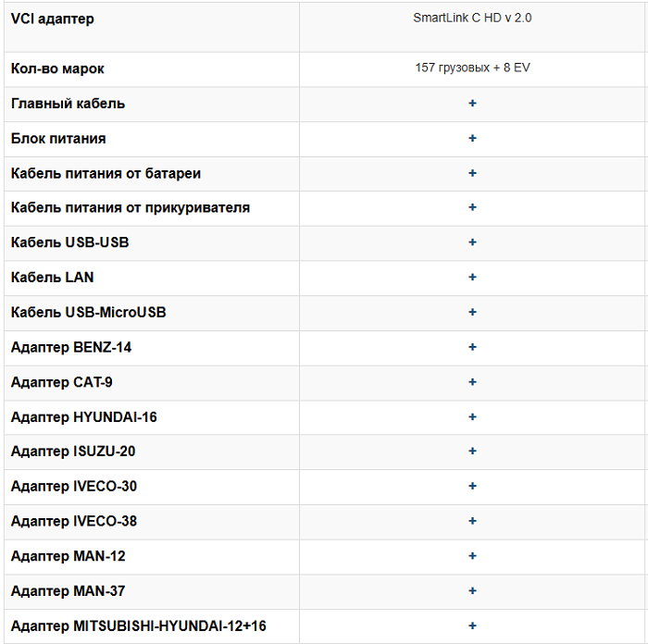Viewport: 648px width, 644px height.
Task: Click the plus for Адаптер BENZ-14
Action: click(x=472, y=347)
